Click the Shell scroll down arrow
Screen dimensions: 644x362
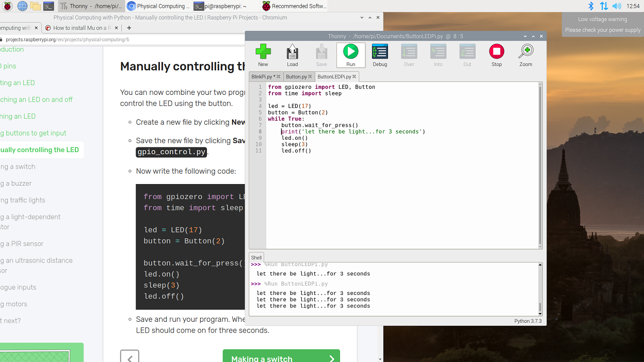(x=540, y=313)
